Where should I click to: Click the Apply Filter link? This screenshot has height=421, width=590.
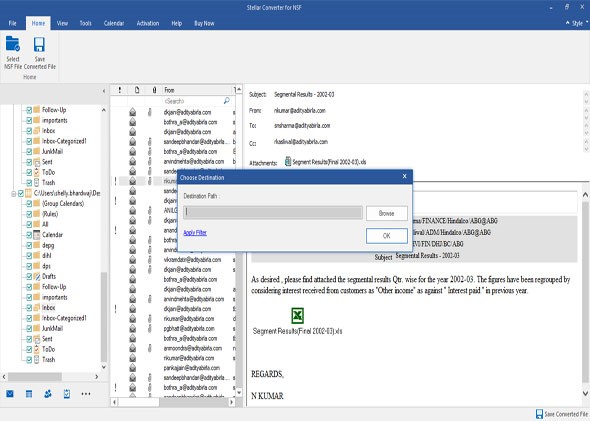pyautogui.click(x=195, y=233)
